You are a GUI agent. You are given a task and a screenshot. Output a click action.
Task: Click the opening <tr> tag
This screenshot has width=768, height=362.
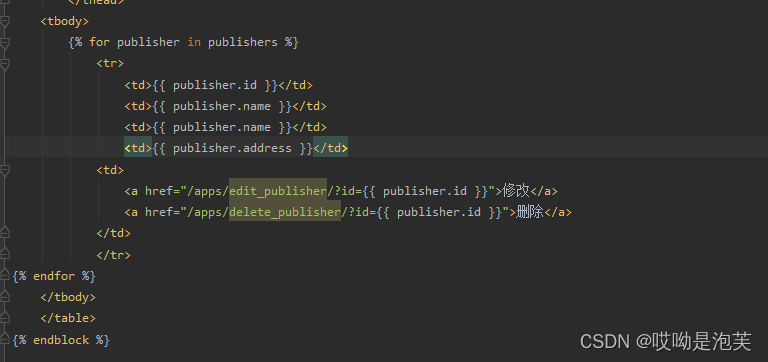coord(110,64)
